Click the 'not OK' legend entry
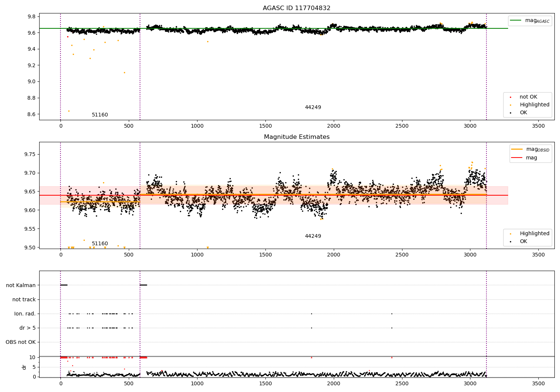Screen dimensions: 560x392 click(528, 97)
